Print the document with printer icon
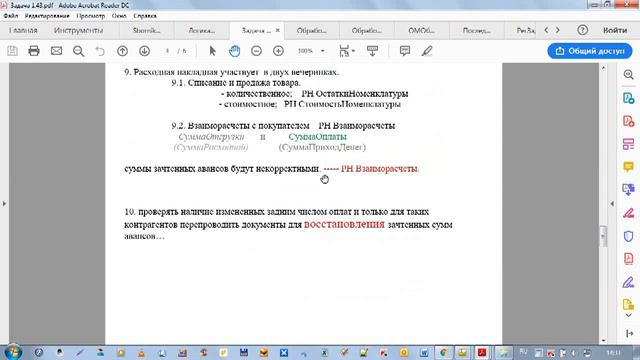The image size is (640, 360). (x=34, y=51)
